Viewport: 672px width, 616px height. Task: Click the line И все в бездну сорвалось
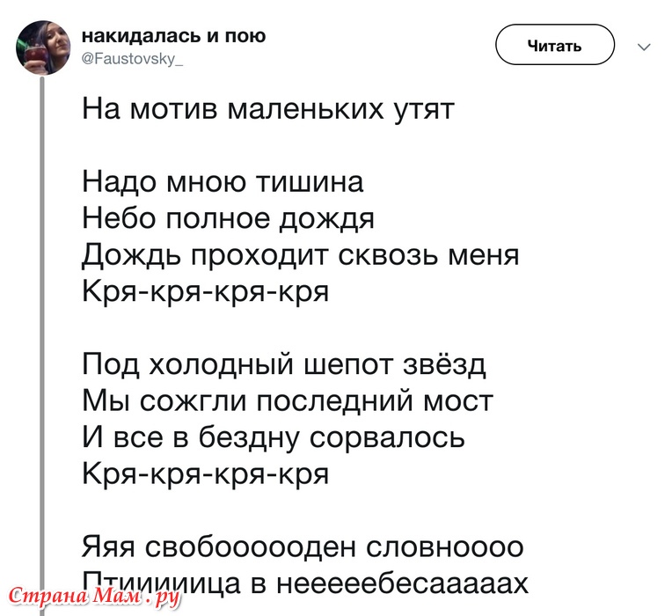(x=273, y=437)
